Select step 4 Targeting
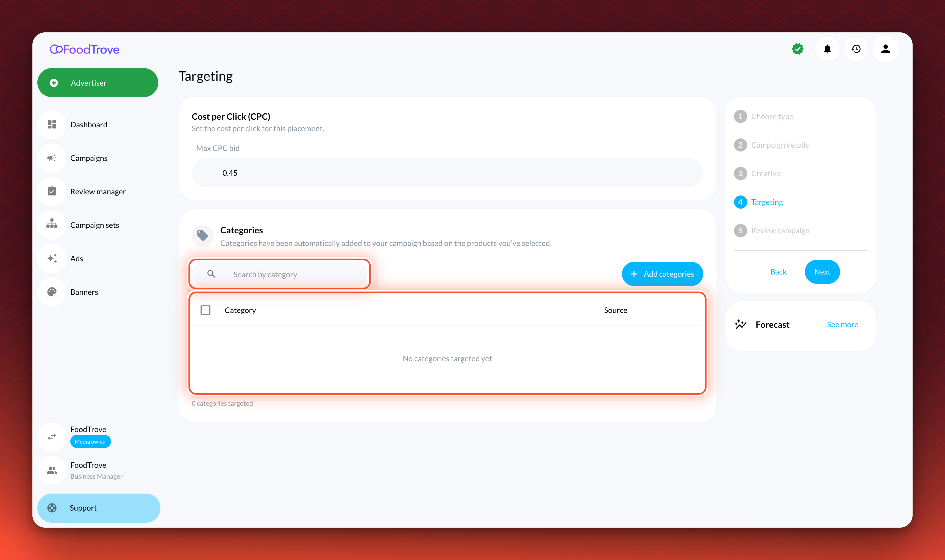 coord(759,202)
